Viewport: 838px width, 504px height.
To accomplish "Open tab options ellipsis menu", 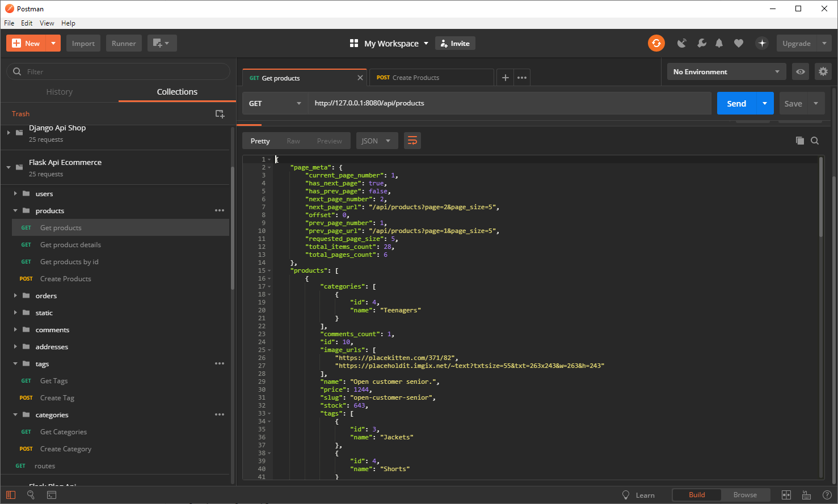I will point(522,78).
